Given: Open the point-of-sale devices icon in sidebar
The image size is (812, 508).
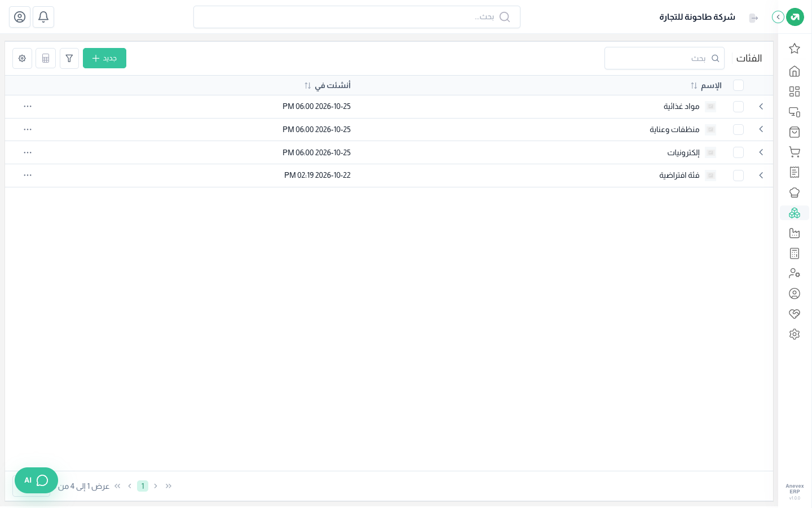Looking at the screenshot, I should click(x=795, y=112).
